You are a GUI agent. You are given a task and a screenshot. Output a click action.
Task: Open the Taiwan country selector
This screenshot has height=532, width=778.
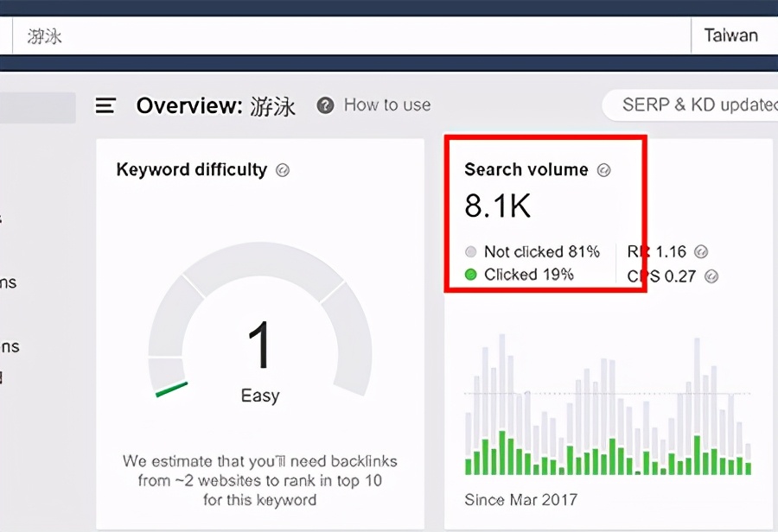[734, 35]
